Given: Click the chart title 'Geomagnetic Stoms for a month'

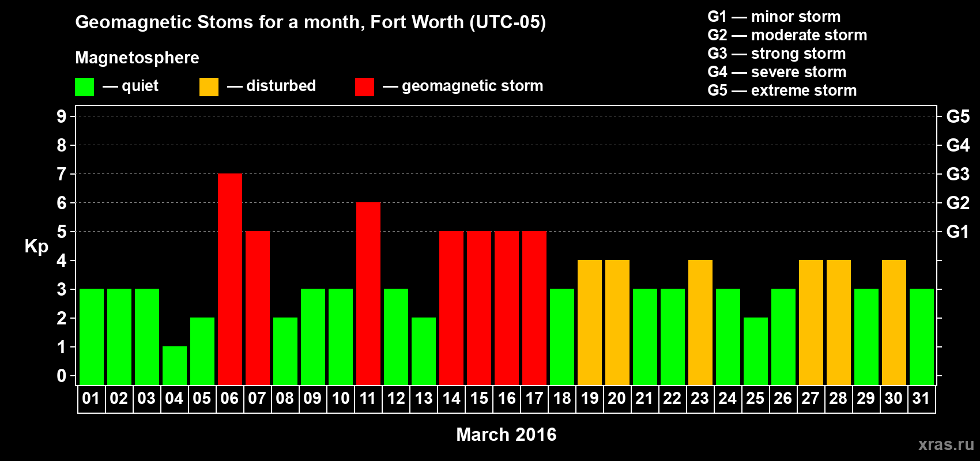Looking at the screenshot, I should tap(220, 22).
